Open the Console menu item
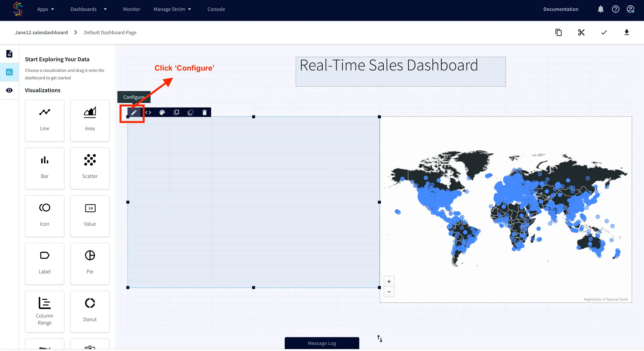Viewport: 644px width, 351px height. pyautogui.click(x=216, y=9)
